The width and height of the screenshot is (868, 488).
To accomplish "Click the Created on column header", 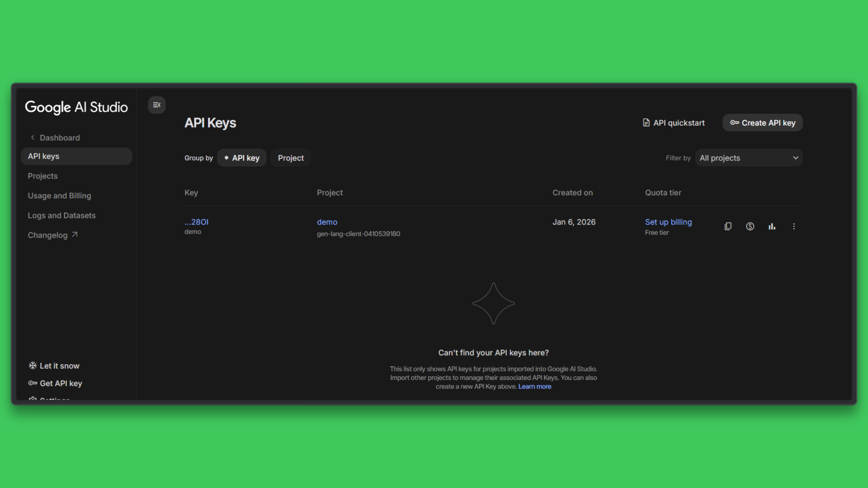I will 572,192.
